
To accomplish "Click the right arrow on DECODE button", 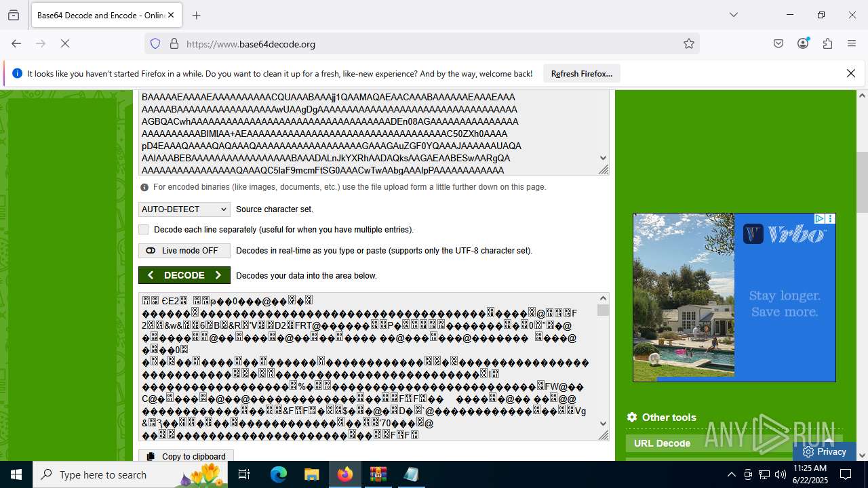I will (218, 275).
